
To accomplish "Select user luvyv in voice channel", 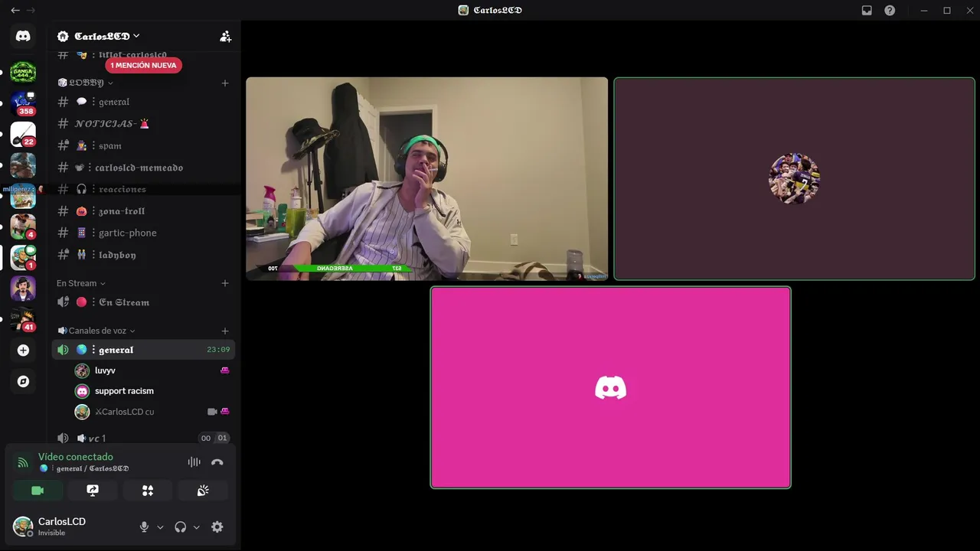I will (152, 370).
